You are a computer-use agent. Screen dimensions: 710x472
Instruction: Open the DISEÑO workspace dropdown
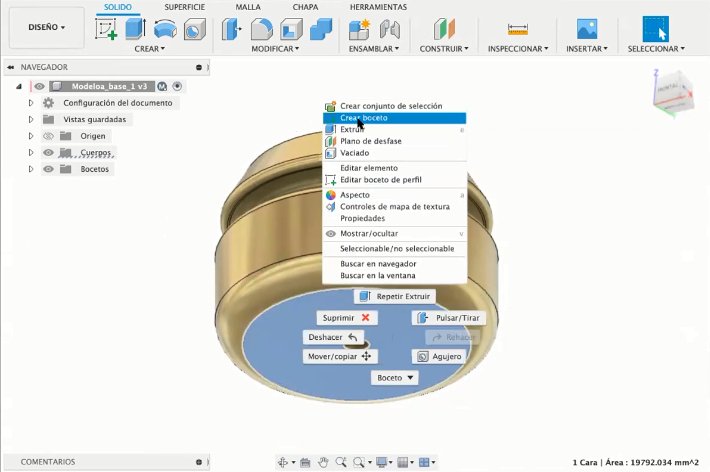[47, 27]
